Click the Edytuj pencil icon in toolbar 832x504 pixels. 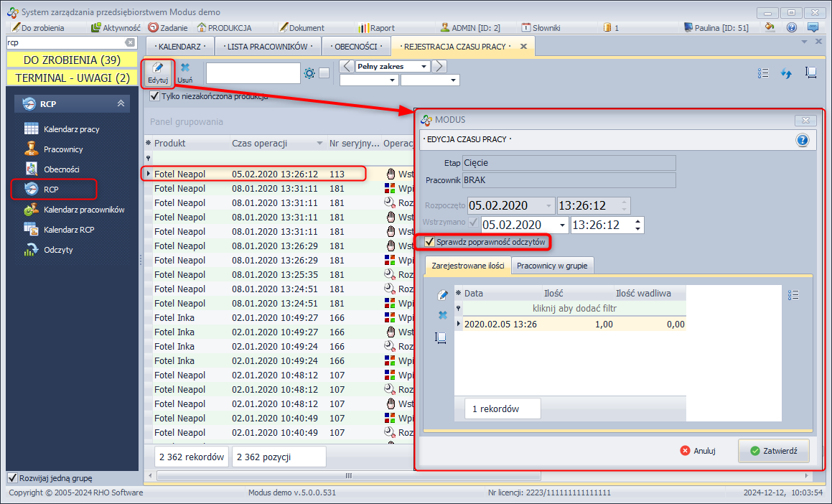coord(157,73)
